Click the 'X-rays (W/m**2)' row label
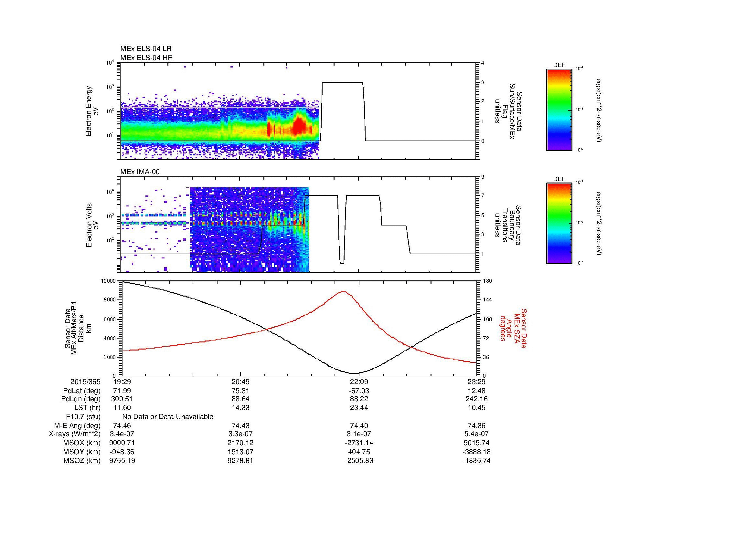 tap(75, 434)
